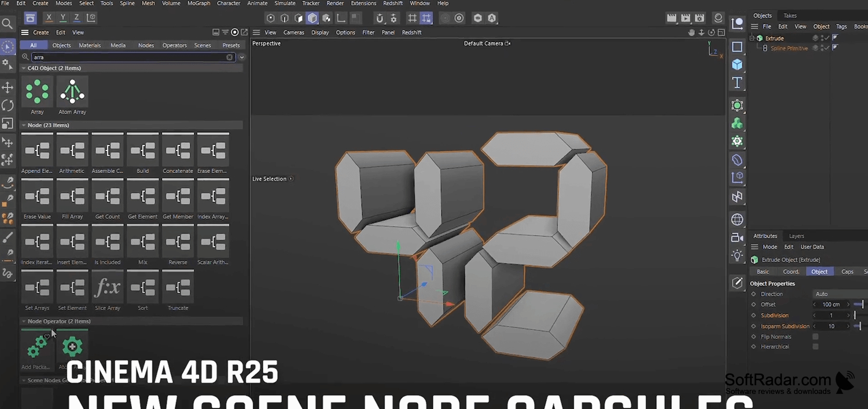Enable the Hierarchical checkbox
868x409 pixels.
tap(815, 346)
